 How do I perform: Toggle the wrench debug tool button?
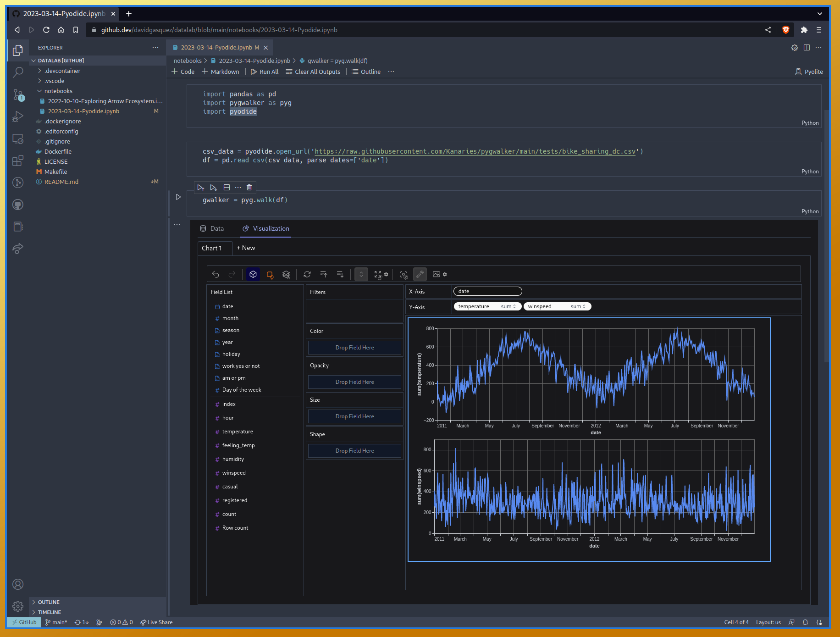(x=420, y=274)
